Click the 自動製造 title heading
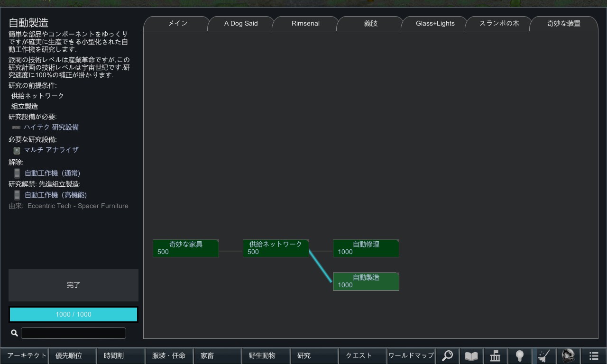 coord(28,23)
